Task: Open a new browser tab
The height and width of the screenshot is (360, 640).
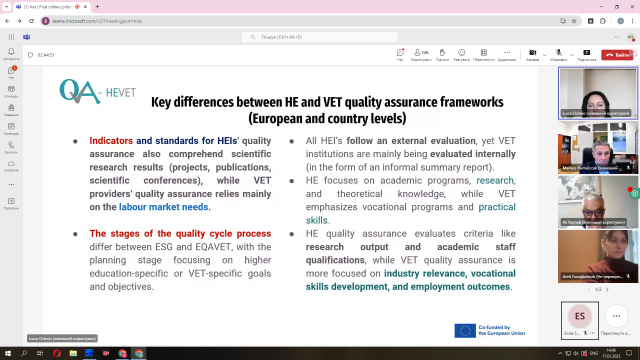Action: 97,7
